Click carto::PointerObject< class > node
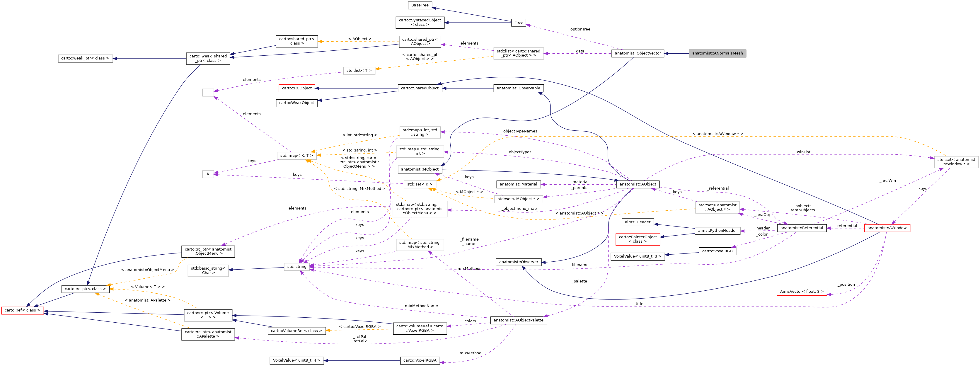This screenshot has width=980, height=366. coord(638,240)
